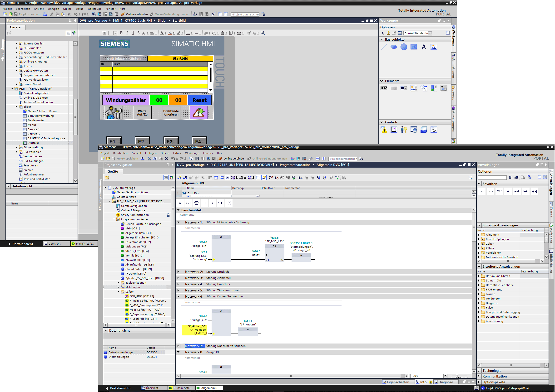Open the style dropdown 'Dunkel Standard'
This screenshot has width=555, height=392.
point(430,33)
